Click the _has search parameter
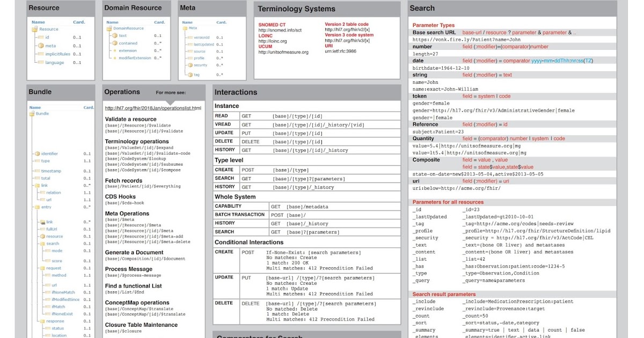644x338 pixels. coord(418,266)
